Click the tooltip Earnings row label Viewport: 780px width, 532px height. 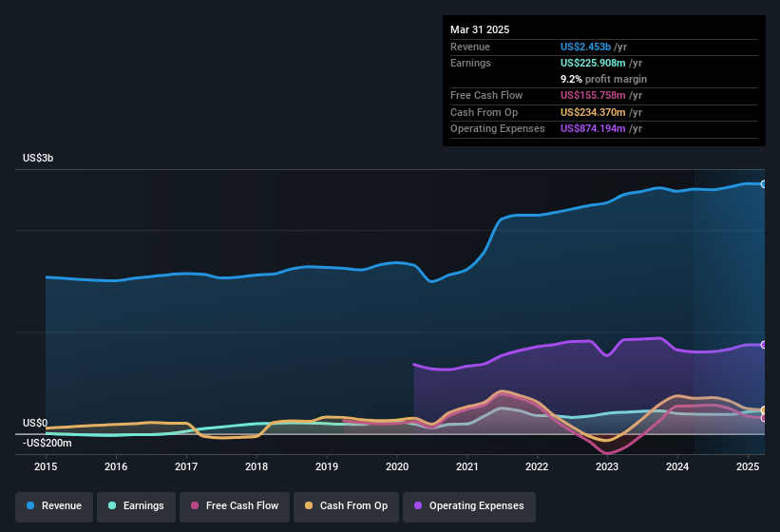click(x=470, y=63)
